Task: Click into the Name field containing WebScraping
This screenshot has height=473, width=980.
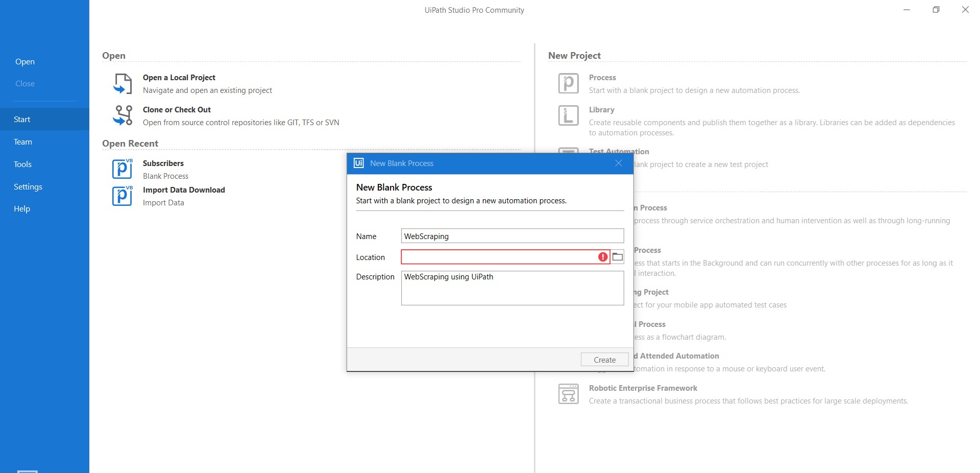Action: (512, 236)
